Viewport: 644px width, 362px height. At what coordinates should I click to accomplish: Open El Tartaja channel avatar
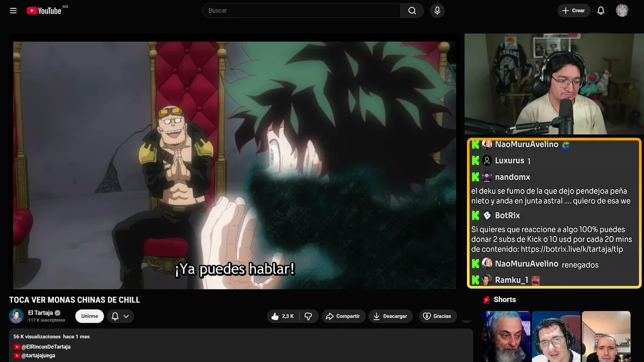click(x=17, y=316)
